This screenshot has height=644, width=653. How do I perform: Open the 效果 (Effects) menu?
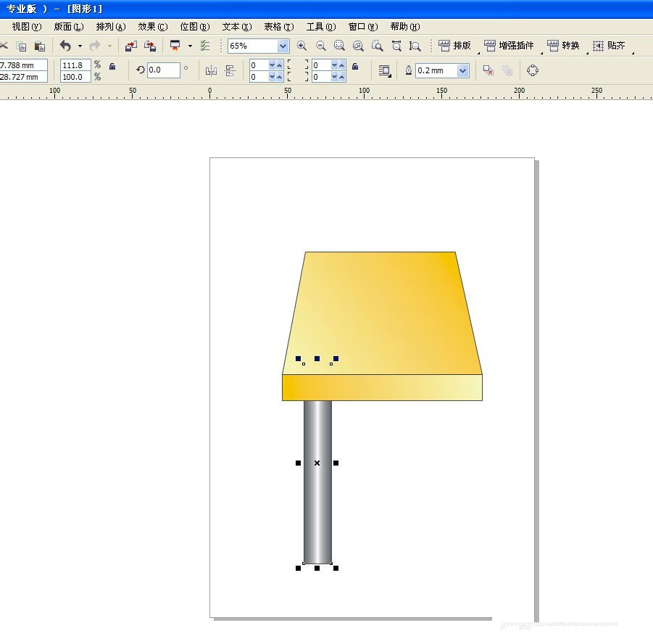point(152,27)
